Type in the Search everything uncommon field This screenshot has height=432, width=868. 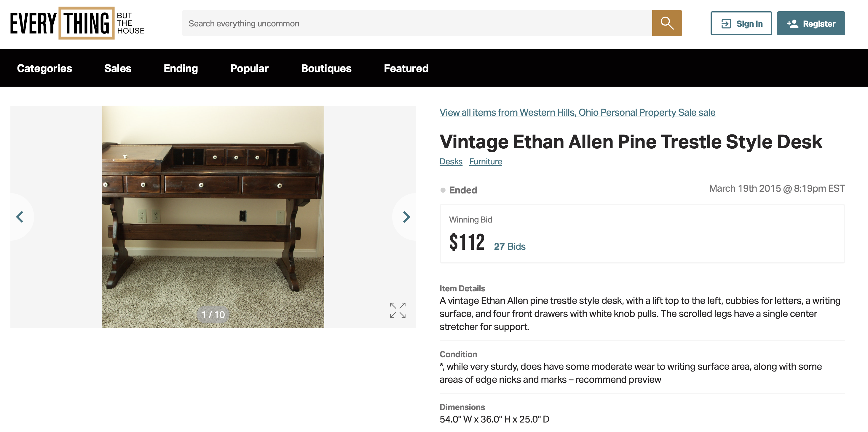pos(417,23)
